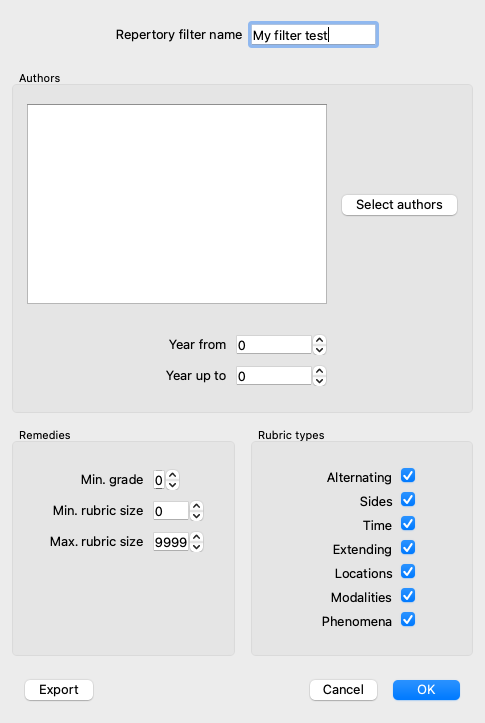The width and height of the screenshot is (485, 723).
Task: Decrease Year from value with down arrow
Action: coord(319,350)
